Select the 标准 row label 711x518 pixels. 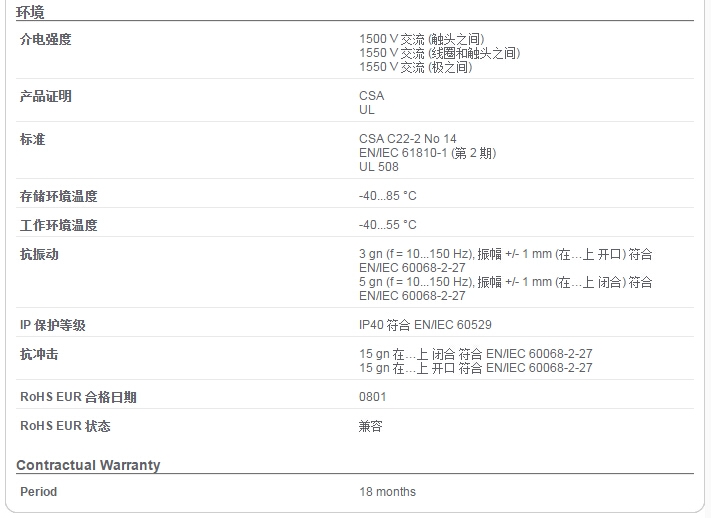pyautogui.click(x=32, y=139)
